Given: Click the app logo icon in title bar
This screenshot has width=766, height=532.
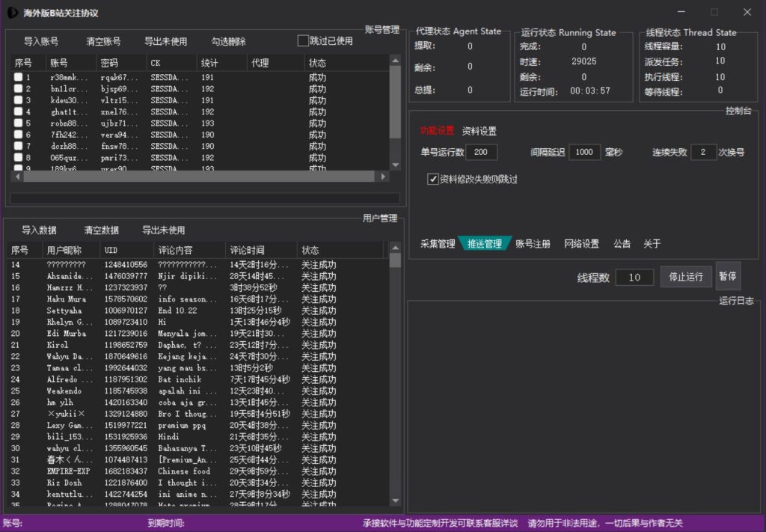Looking at the screenshot, I should tap(13, 13).
